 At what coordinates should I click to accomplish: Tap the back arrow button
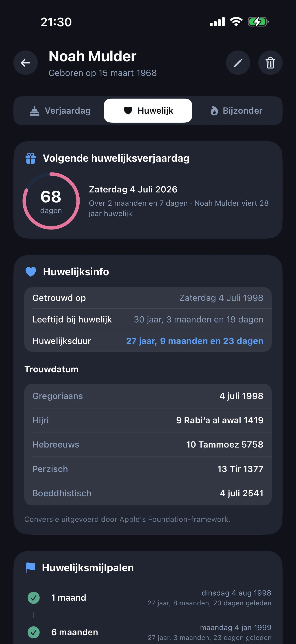pos(26,63)
